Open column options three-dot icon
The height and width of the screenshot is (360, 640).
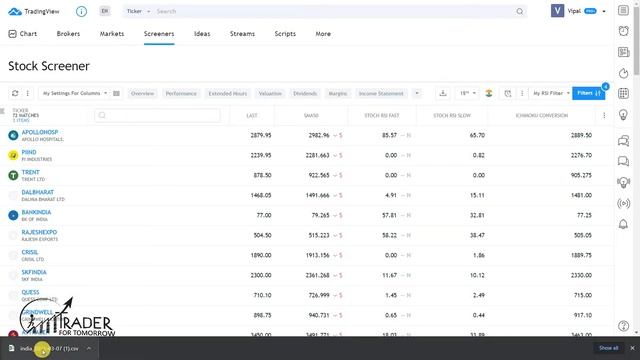[604, 116]
